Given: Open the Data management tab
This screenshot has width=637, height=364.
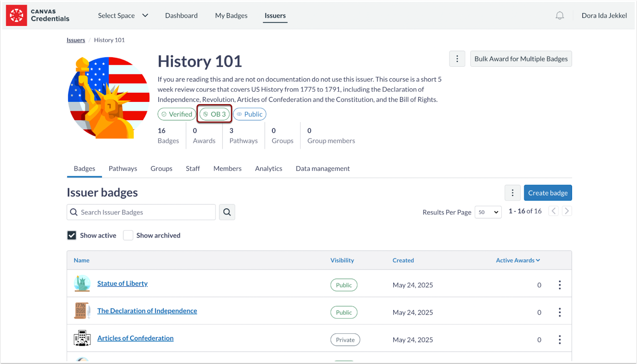Looking at the screenshot, I should tap(323, 169).
